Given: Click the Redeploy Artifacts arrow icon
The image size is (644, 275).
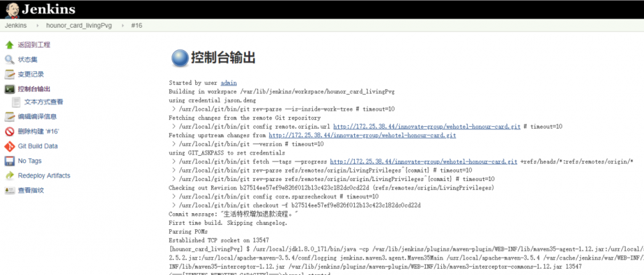Looking at the screenshot, I should 10,176.
